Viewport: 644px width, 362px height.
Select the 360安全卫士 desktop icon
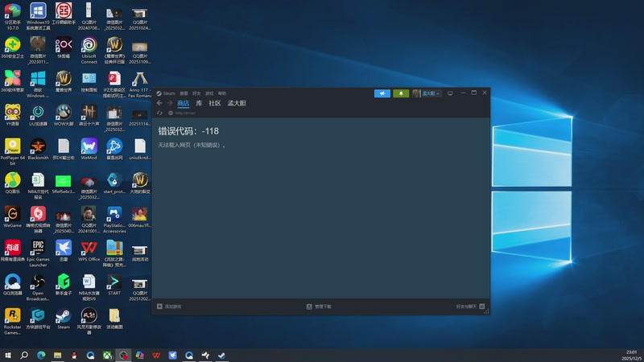[13, 48]
